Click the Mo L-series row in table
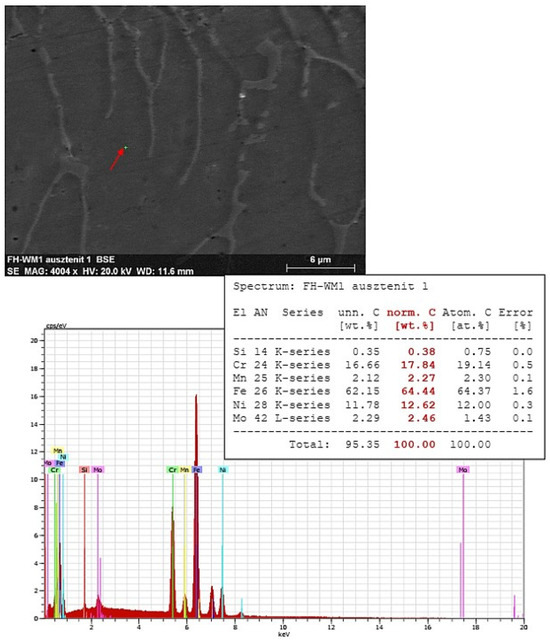The height and width of the screenshot is (642, 550). click(383, 418)
